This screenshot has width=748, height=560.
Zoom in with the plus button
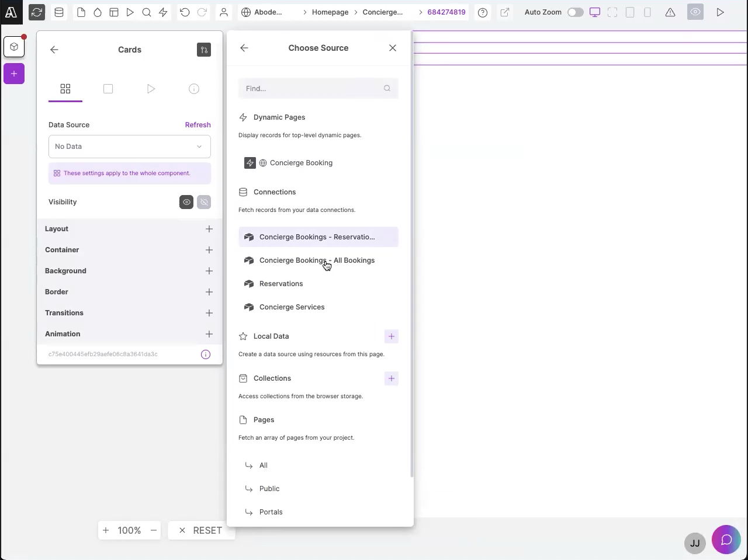106,530
